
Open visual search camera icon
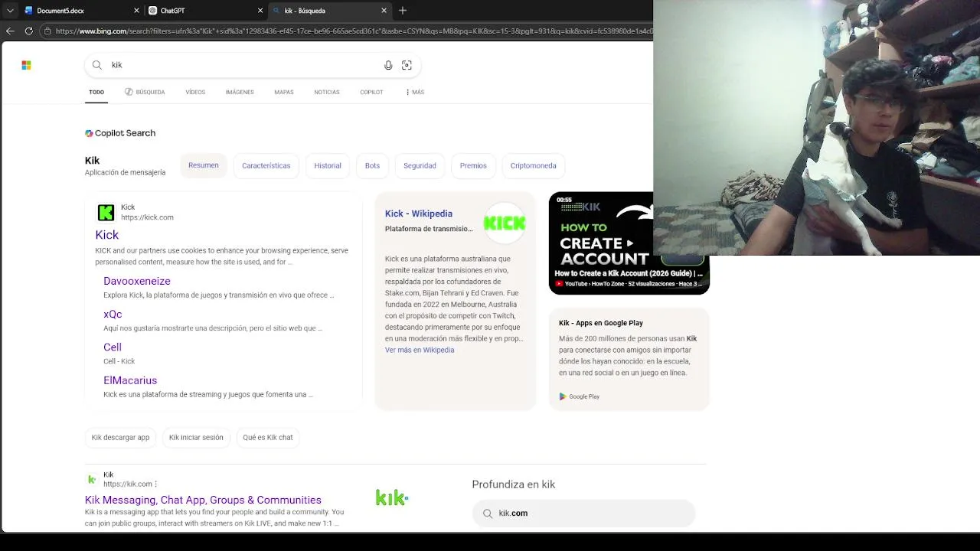pyautogui.click(x=407, y=65)
